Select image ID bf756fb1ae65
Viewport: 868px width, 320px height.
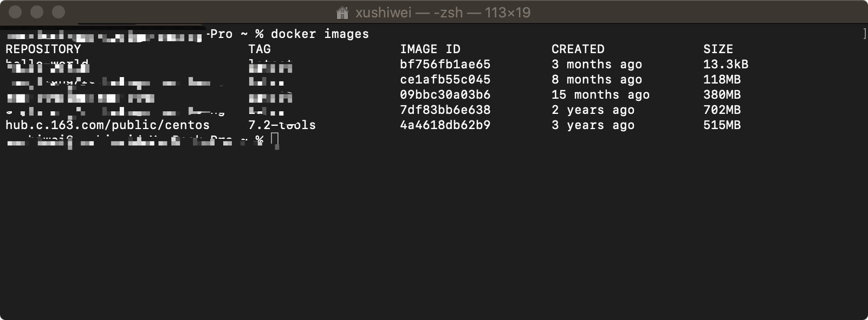coord(445,64)
